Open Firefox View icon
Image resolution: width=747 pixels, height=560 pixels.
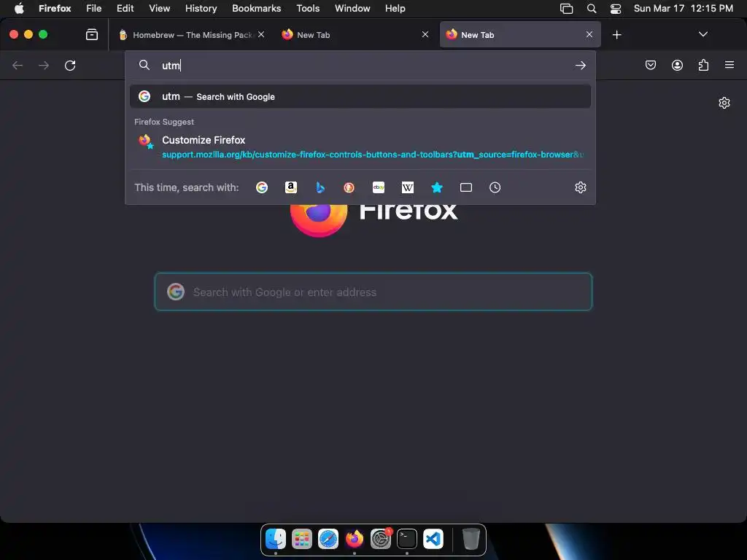pos(92,34)
